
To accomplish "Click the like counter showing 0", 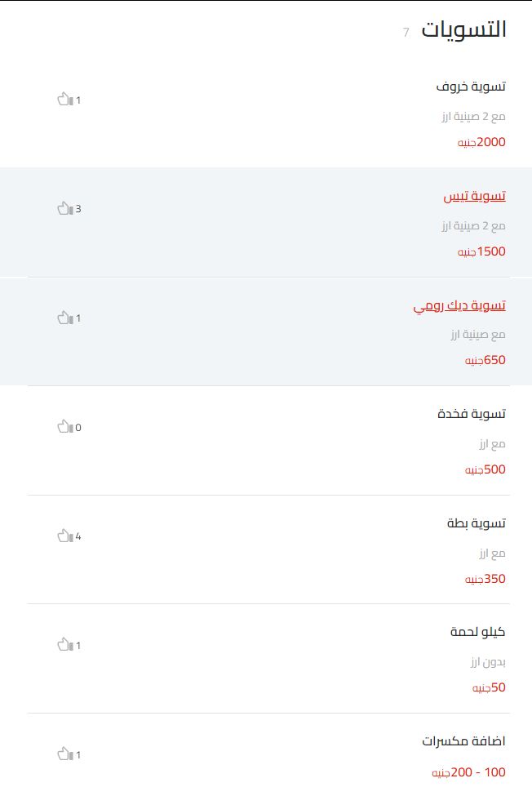I will [77, 426].
